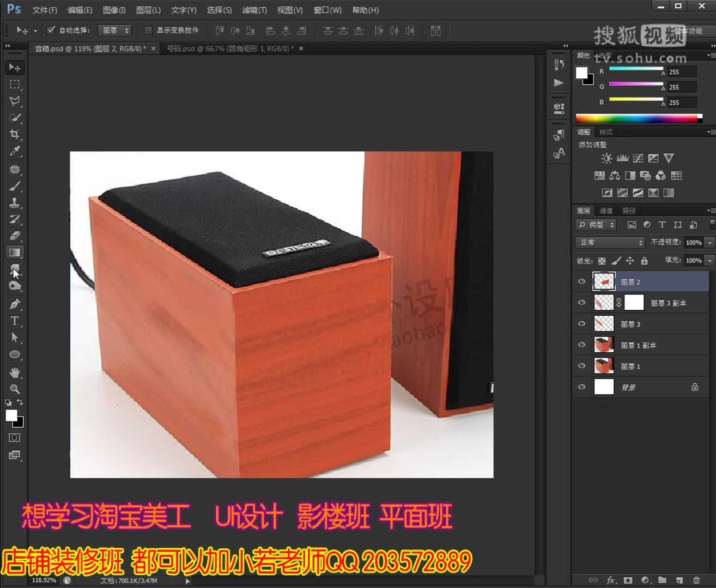Switch to the 通道 channels tab
The height and width of the screenshot is (588, 716).
[606, 210]
